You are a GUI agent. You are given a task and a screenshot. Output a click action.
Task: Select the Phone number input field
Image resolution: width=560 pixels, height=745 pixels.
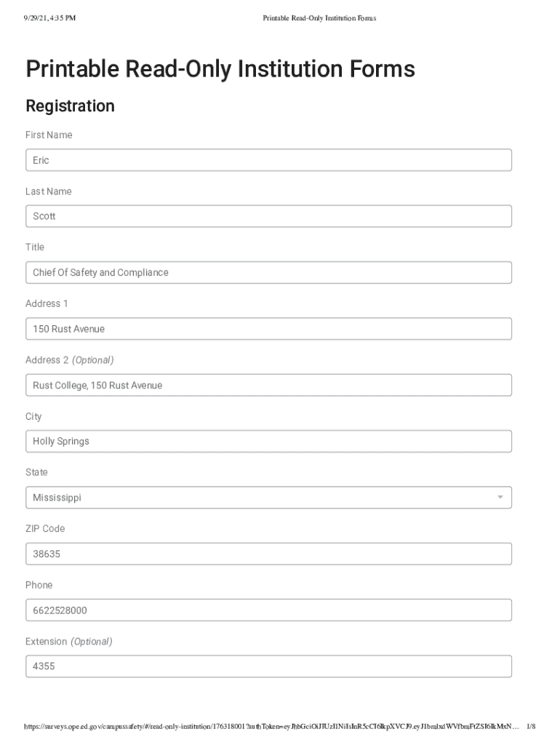(x=268, y=610)
